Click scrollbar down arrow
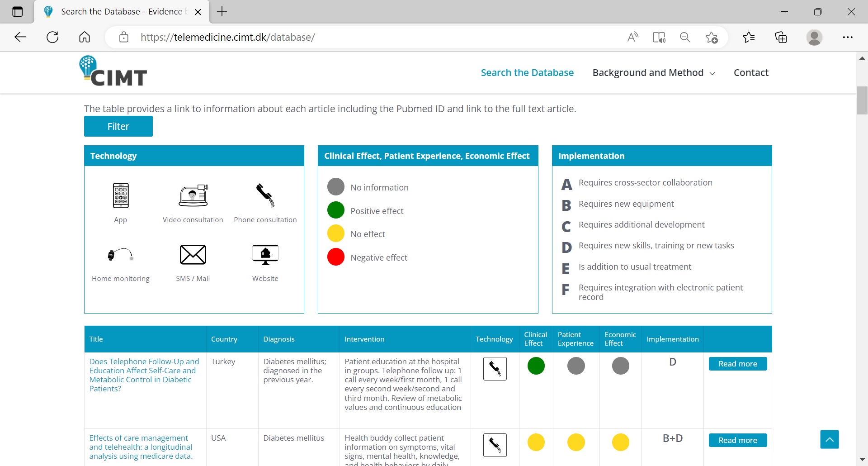 point(862,460)
